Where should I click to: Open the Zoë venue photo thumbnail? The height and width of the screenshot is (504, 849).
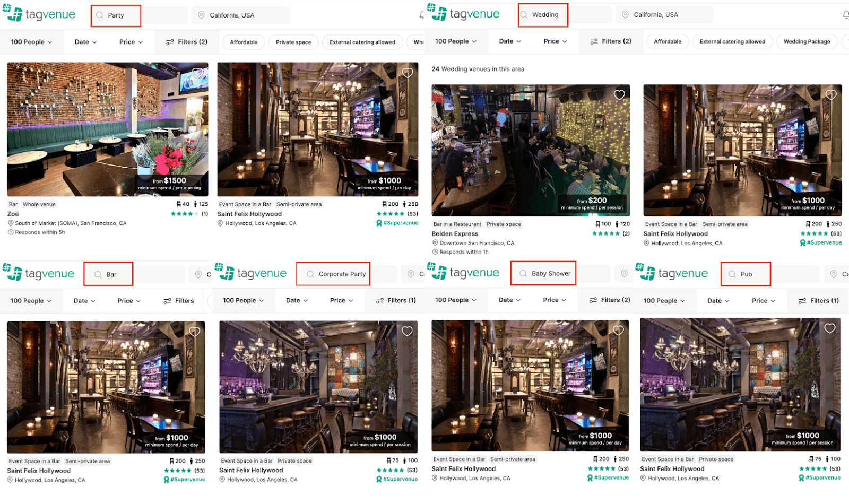(x=107, y=129)
